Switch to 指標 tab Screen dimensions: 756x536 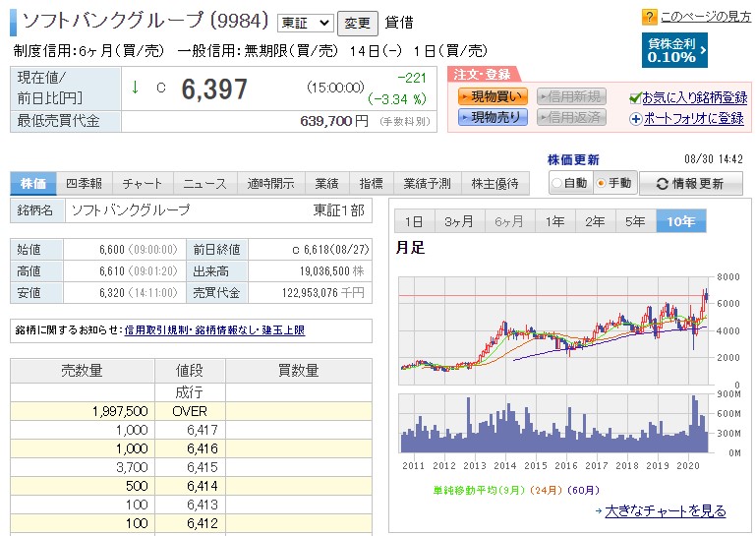[x=372, y=183]
